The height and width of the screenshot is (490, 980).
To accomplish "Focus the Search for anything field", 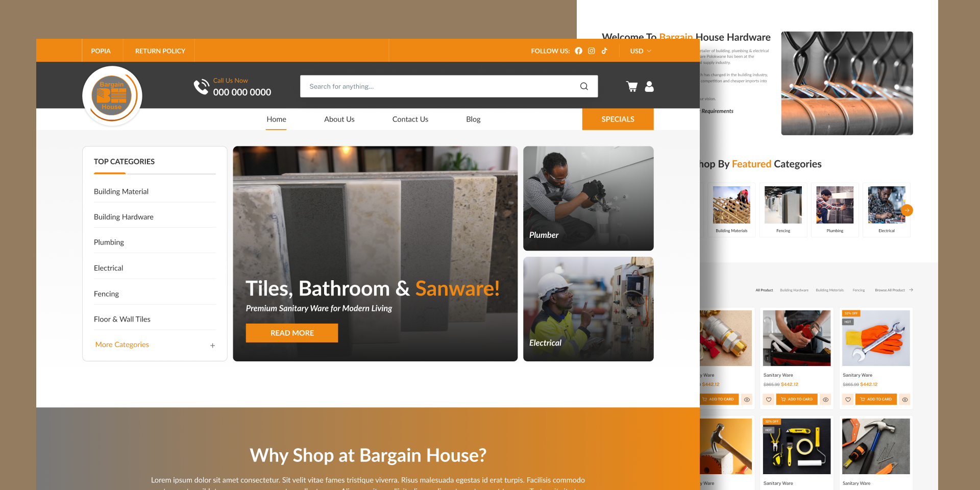I will click(449, 86).
